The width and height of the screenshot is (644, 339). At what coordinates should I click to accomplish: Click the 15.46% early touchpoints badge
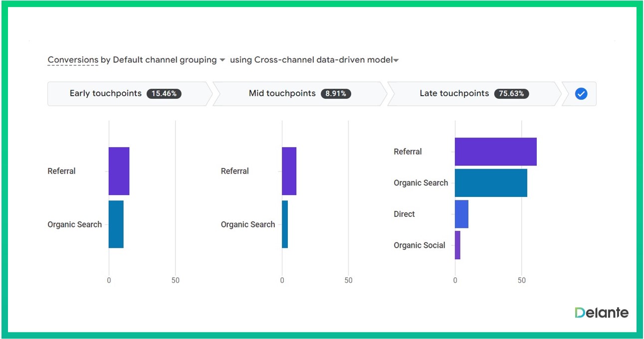pos(164,94)
